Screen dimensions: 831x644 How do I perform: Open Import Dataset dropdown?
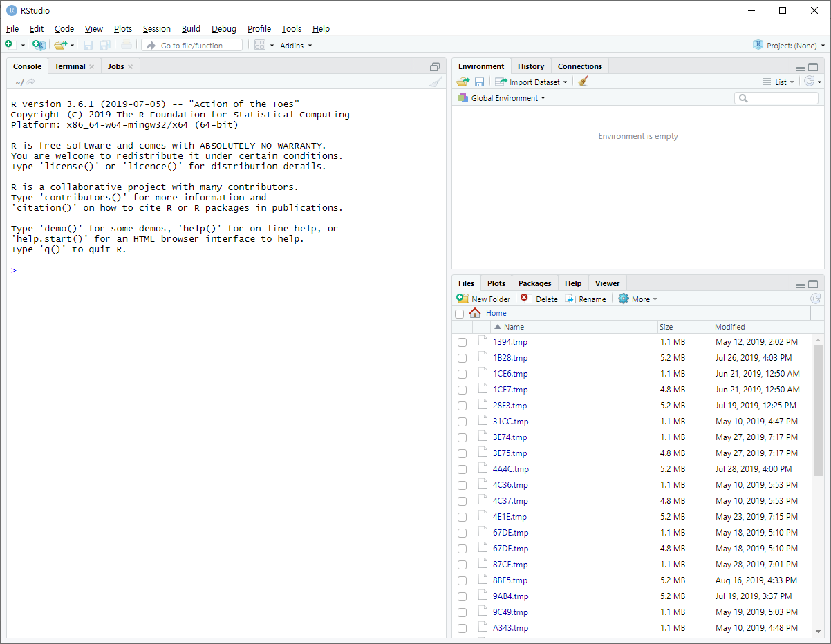(x=532, y=82)
